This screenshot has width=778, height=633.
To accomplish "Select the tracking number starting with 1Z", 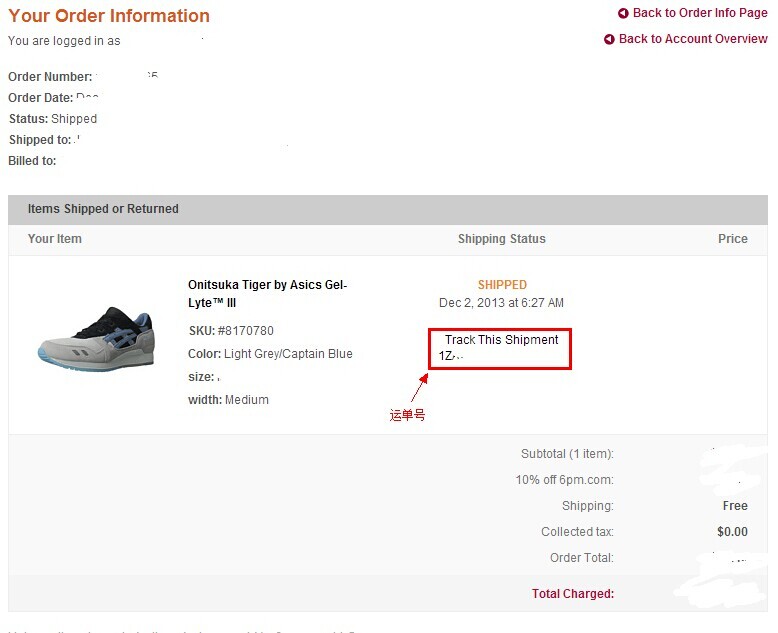I will click(x=450, y=356).
